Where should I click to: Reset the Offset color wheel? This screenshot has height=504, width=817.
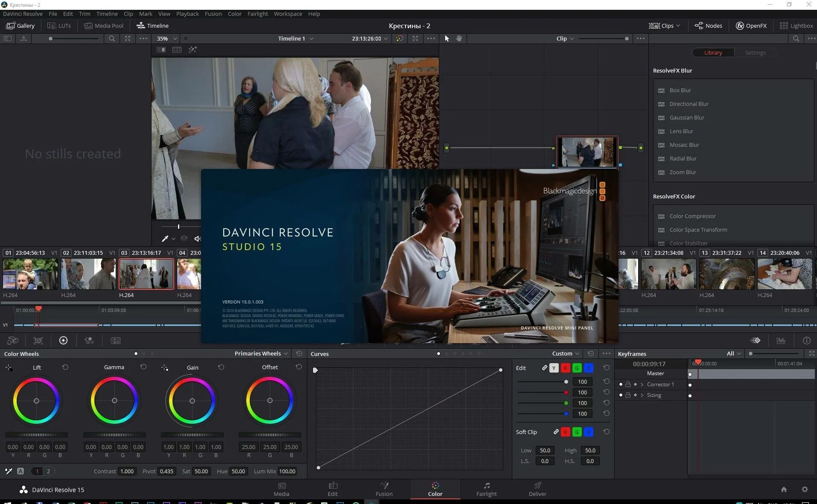(x=299, y=367)
